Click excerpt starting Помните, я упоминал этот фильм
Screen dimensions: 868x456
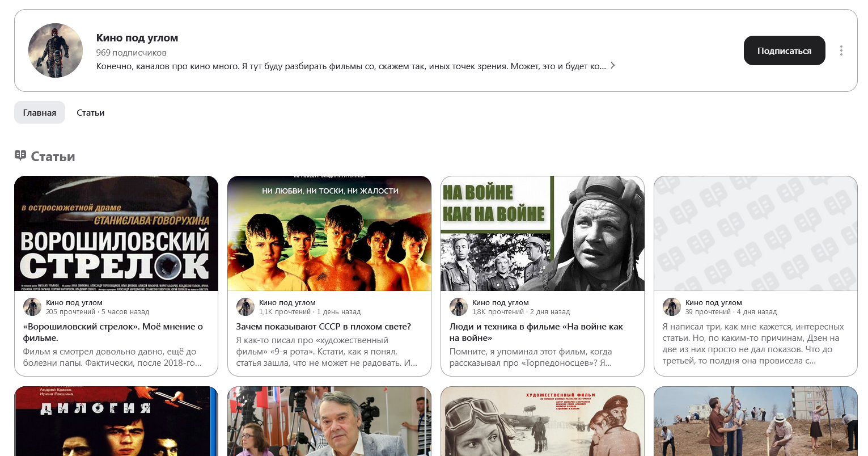pos(531,357)
